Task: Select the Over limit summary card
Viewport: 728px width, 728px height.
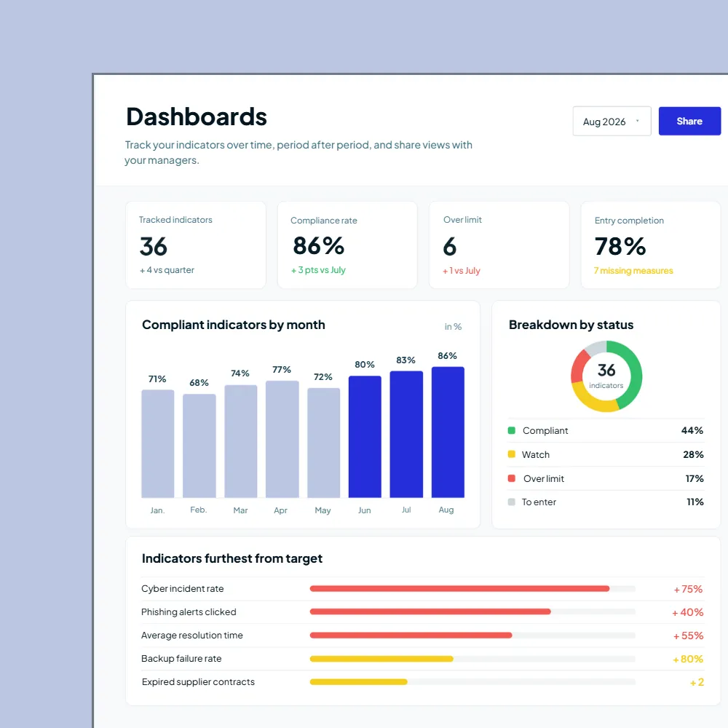Action: point(499,245)
